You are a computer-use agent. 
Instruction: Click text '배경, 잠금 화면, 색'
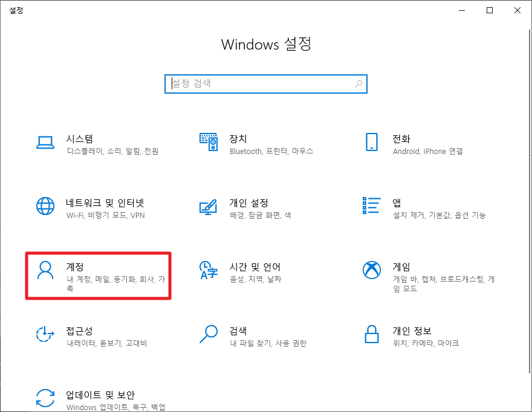tap(260, 215)
